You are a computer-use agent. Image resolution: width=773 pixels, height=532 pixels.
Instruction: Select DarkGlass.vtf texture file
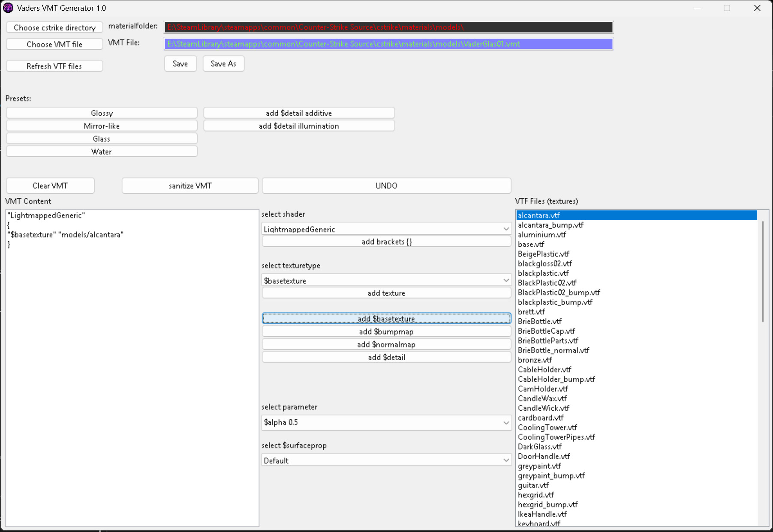(636, 447)
